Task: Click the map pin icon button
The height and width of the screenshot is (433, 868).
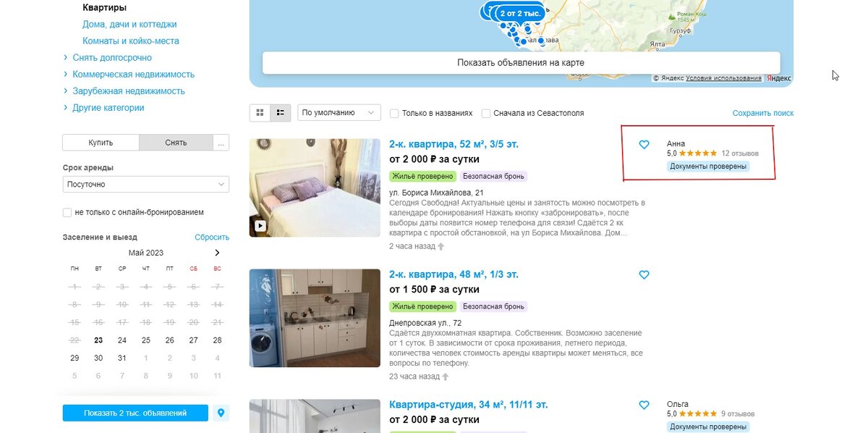Action: [221, 413]
